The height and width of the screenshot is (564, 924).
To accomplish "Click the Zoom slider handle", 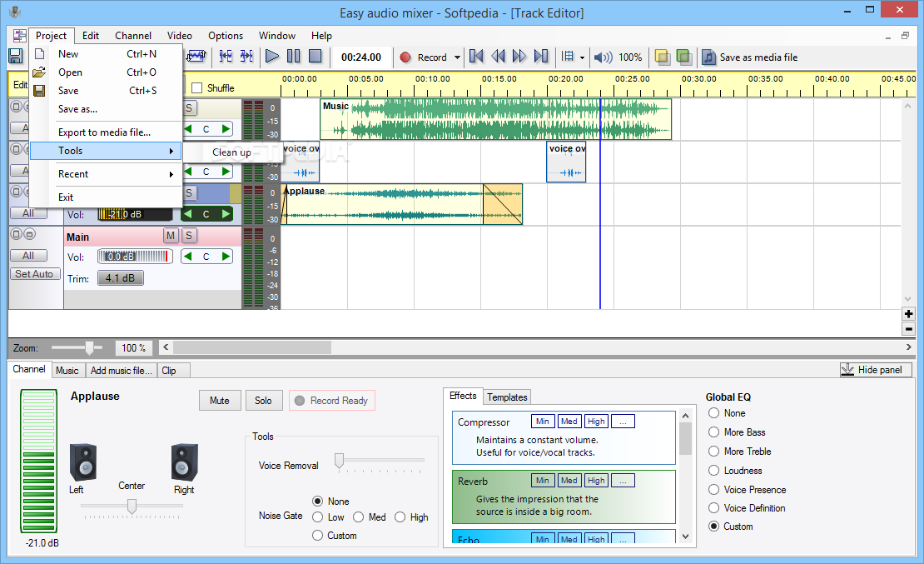I will point(90,348).
